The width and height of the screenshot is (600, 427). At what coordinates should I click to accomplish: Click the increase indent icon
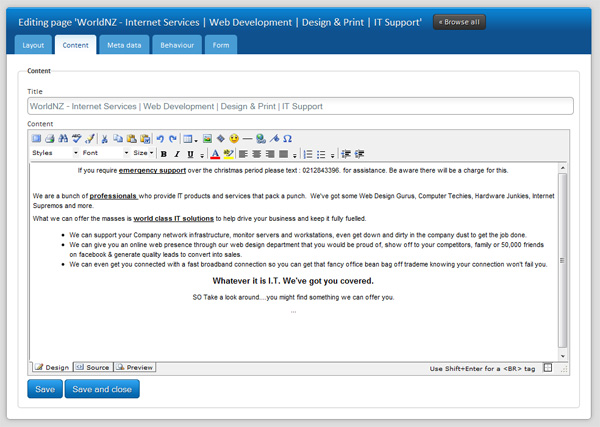(x=359, y=154)
